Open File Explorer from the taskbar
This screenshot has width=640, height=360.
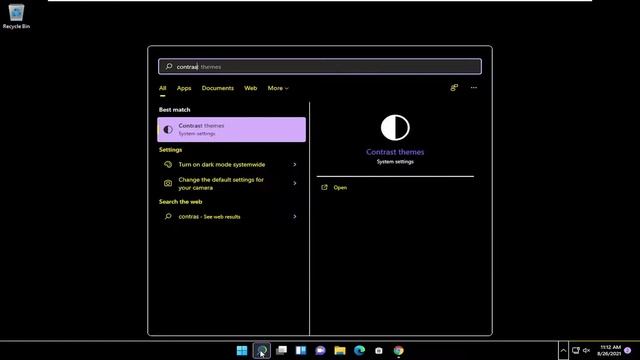(x=340, y=351)
